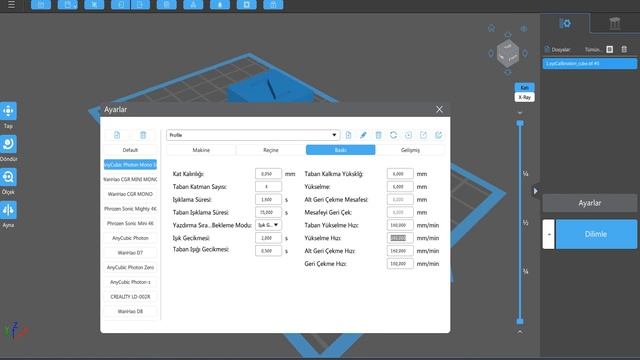Select the Default printer entry
The width and height of the screenshot is (640, 360).
(130, 150)
